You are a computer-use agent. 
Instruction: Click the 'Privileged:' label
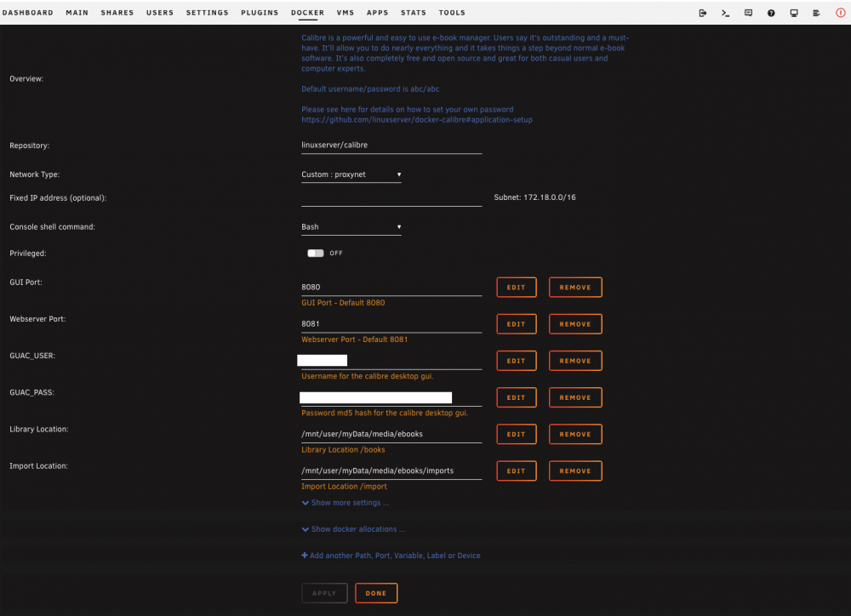[x=28, y=254]
